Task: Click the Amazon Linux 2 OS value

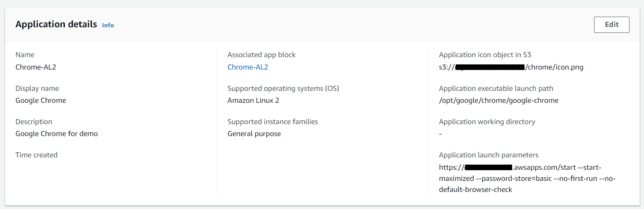Action: coord(253,100)
